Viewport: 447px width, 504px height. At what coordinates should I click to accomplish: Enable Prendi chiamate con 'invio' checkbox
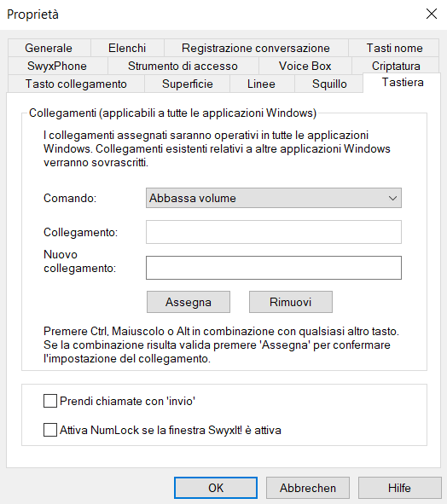pyautogui.click(x=50, y=401)
